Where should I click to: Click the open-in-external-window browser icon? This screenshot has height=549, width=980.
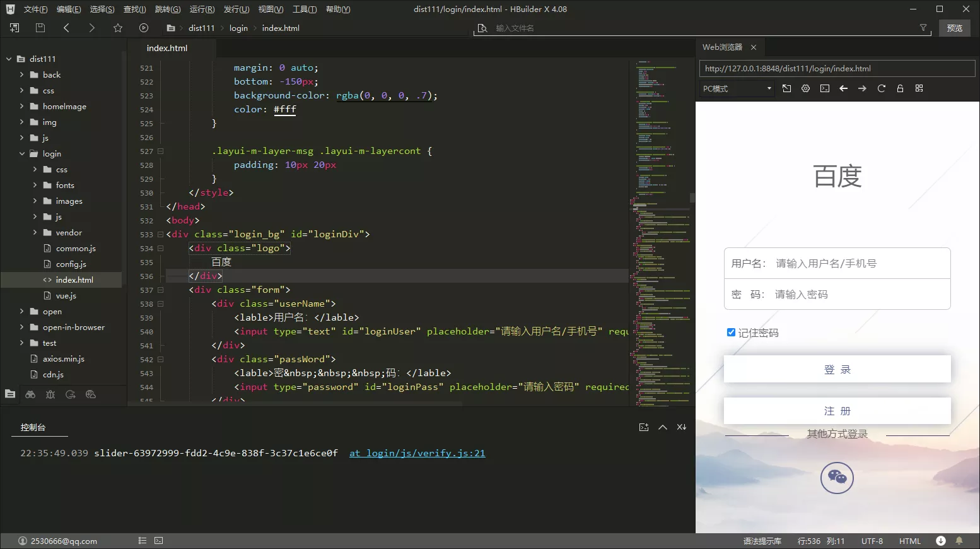coord(787,88)
